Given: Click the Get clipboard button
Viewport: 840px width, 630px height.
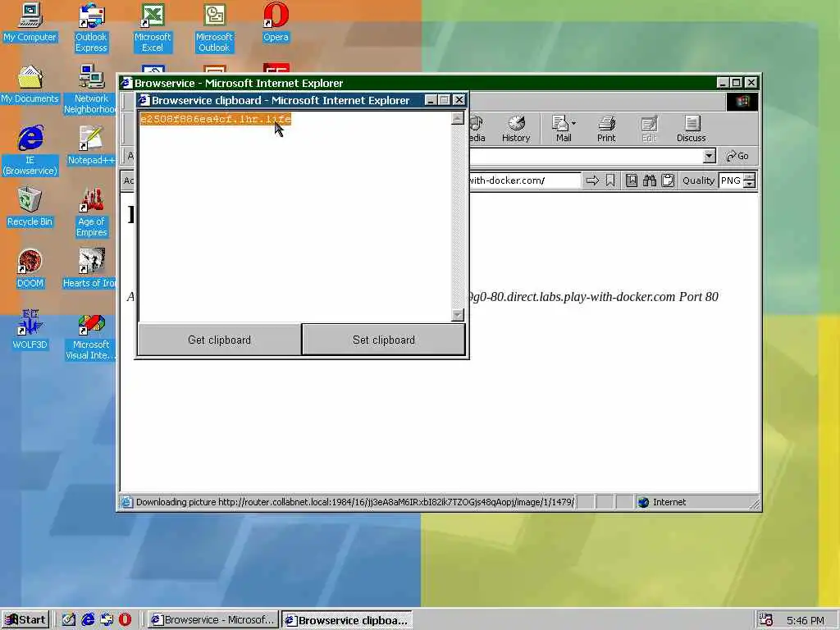Looking at the screenshot, I should 219,340.
